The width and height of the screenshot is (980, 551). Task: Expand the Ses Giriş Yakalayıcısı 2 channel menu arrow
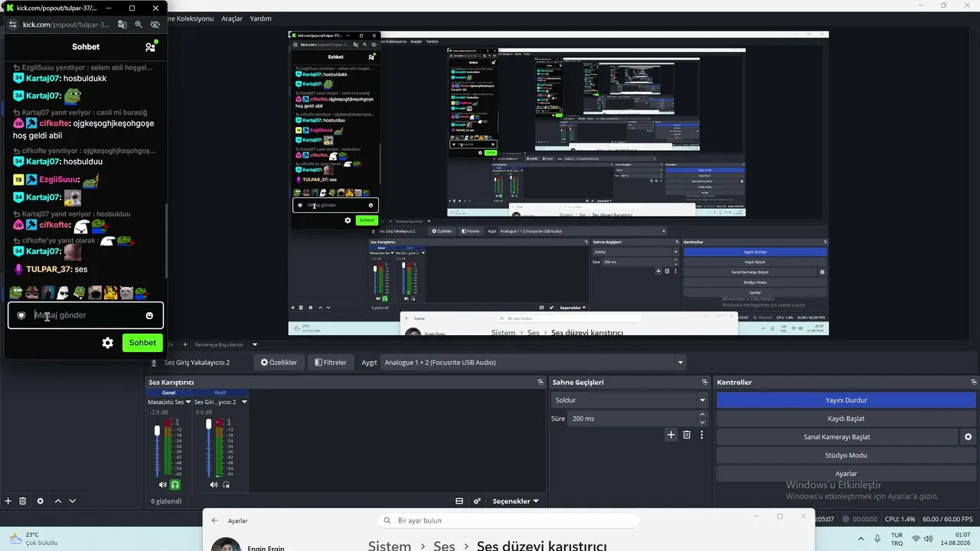pyautogui.click(x=244, y=402)
